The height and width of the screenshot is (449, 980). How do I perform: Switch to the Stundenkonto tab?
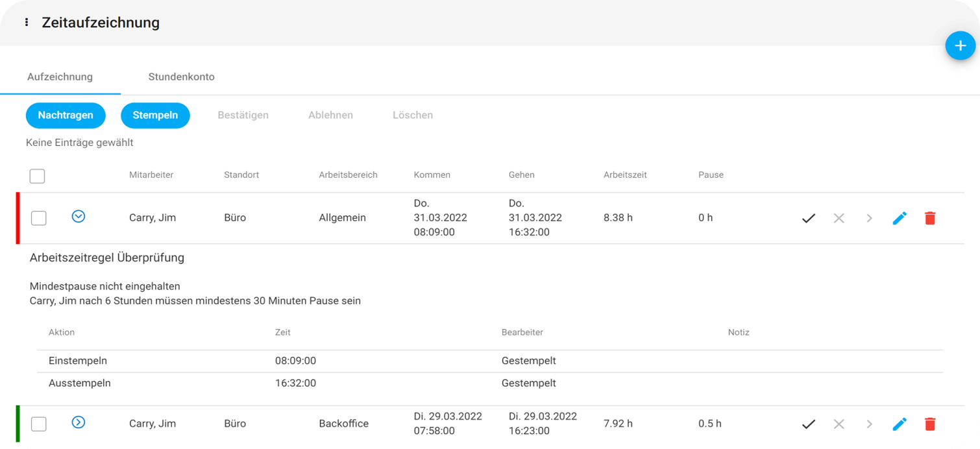181,77
